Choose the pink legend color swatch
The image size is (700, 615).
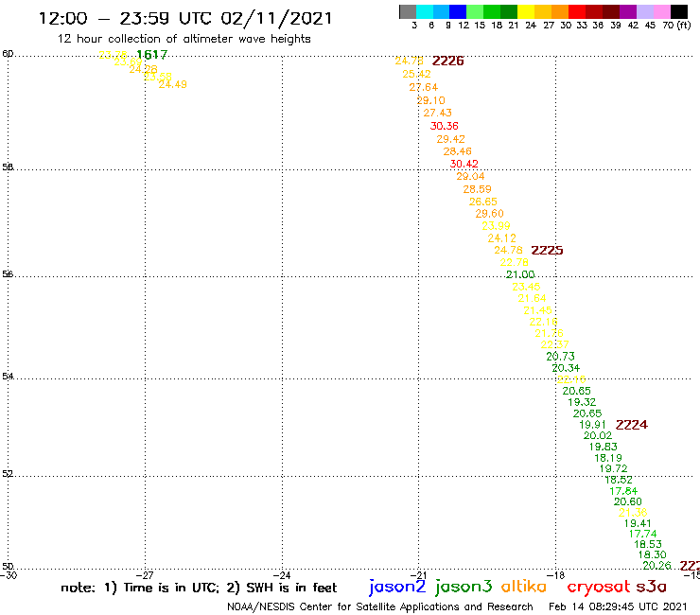point(661,11)
